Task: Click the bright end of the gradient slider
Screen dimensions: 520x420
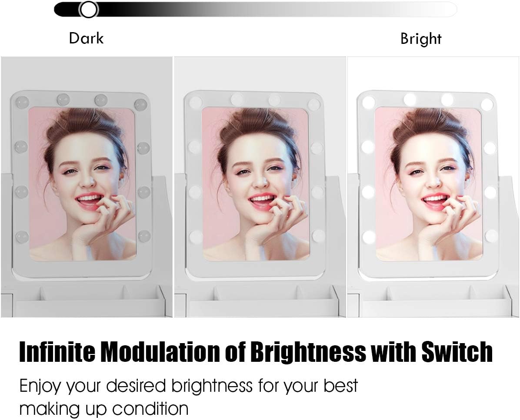Action: [448, 10]
